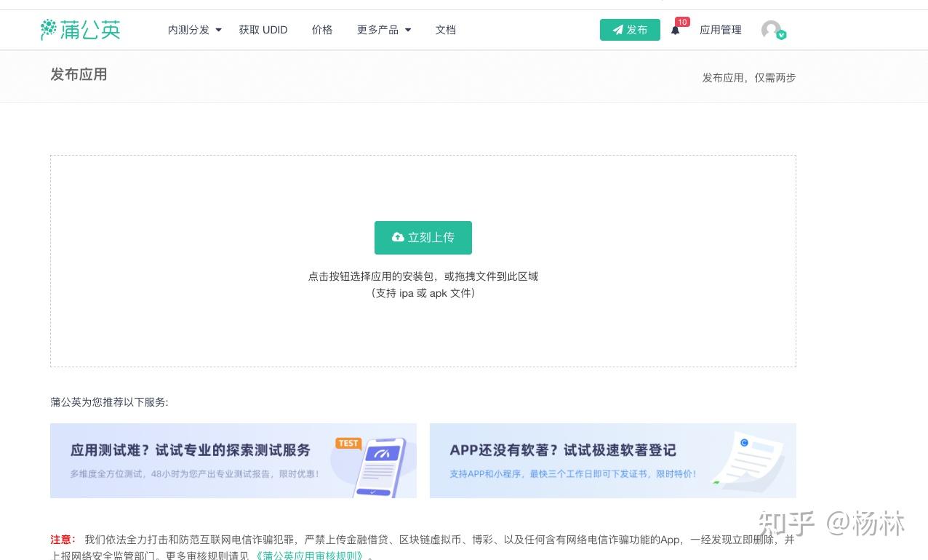
Task: Click the （支持 ipa 或 apk 文件） text
Action: coord(423,293)
